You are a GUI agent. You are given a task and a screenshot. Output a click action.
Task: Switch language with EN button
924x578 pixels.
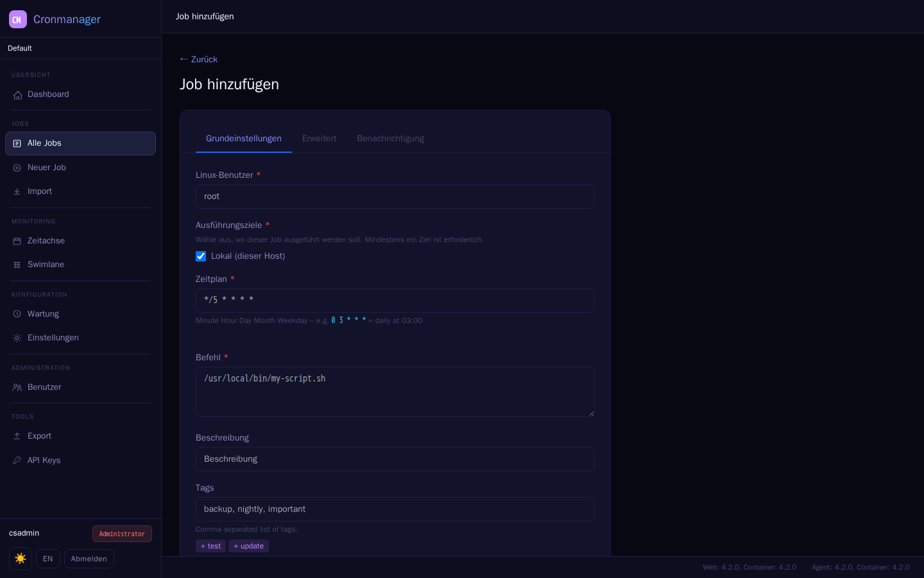[x=48, y=559]
